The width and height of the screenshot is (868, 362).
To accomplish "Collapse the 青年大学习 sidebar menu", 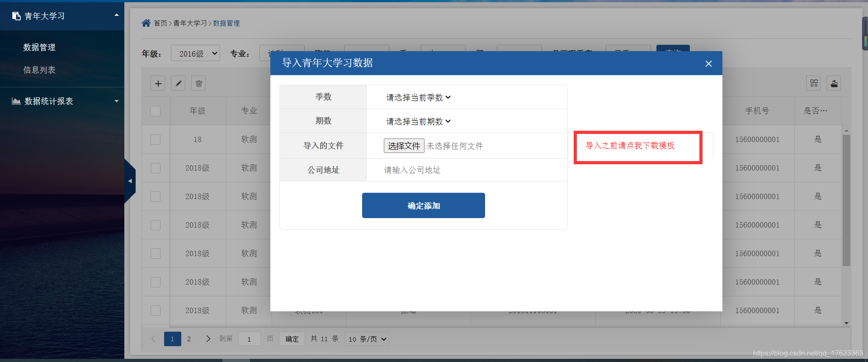I will 117,15.
